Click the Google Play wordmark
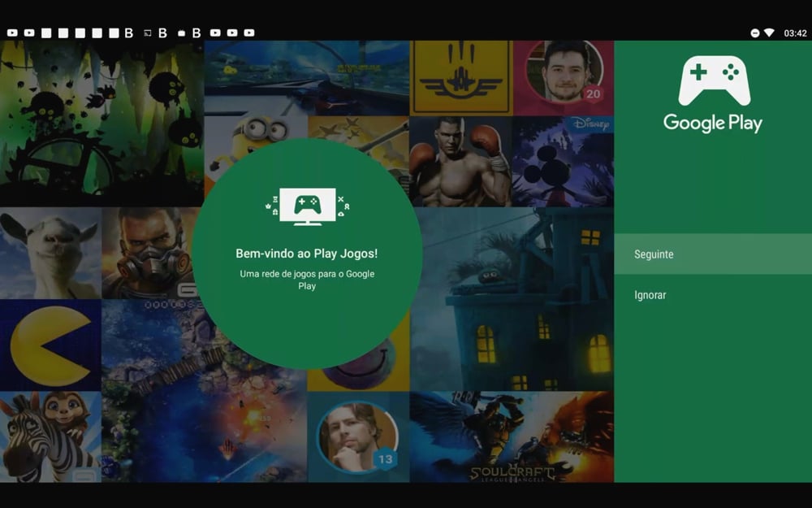This screenshot has height=508, width=812. (x=713, y=124)
